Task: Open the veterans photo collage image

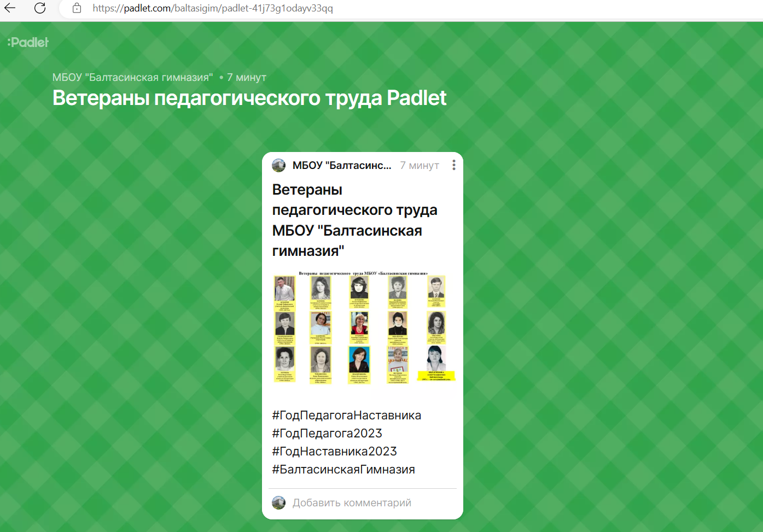Action: 363,328
